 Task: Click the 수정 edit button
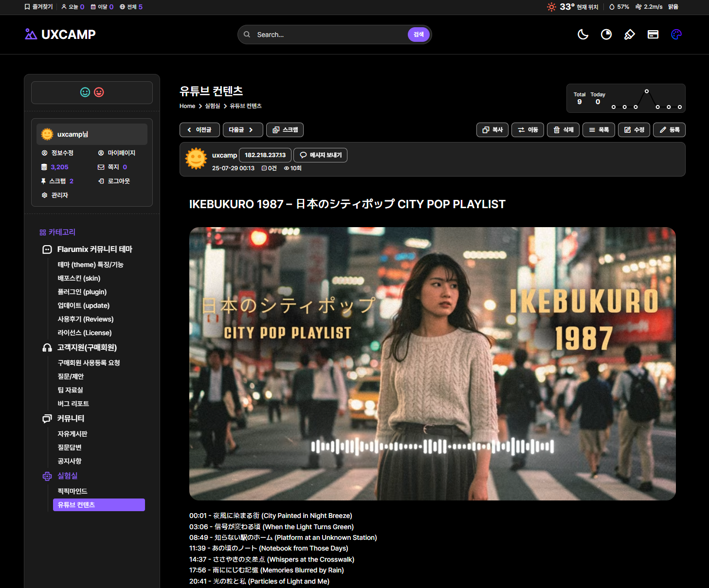[634, 130]
